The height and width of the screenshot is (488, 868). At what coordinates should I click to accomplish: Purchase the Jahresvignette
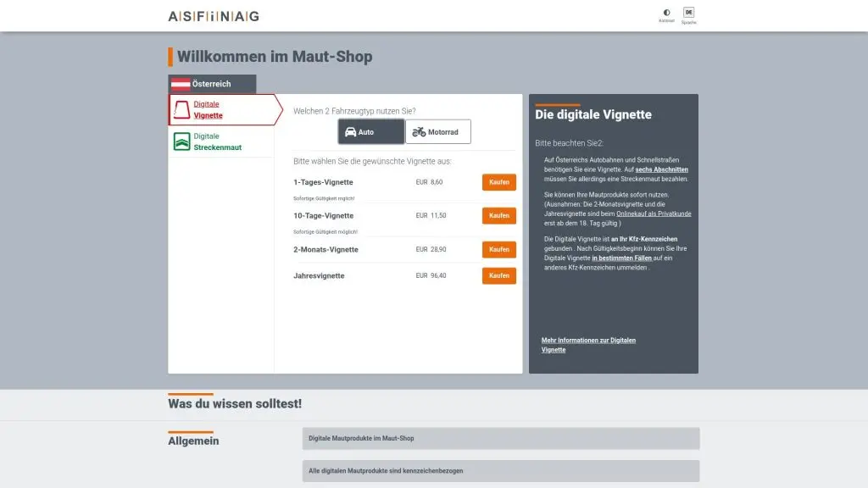coord(498,275)
